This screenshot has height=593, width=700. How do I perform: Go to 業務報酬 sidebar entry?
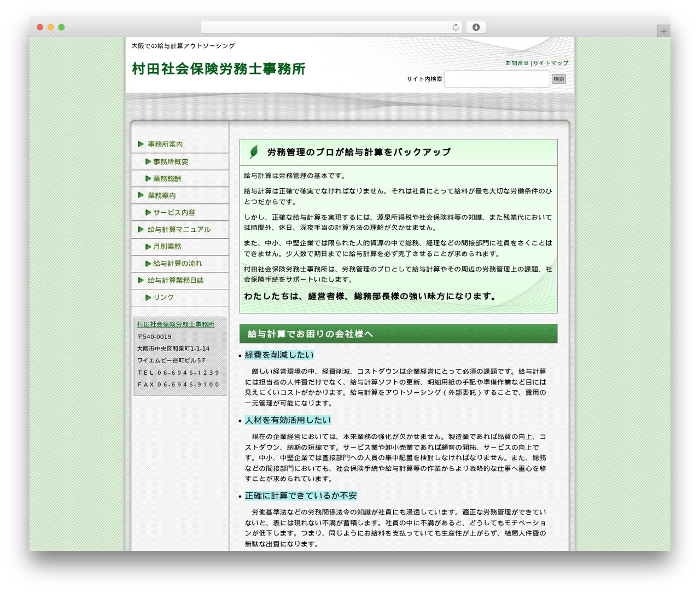pyautogui.click(x=167, y=179)
